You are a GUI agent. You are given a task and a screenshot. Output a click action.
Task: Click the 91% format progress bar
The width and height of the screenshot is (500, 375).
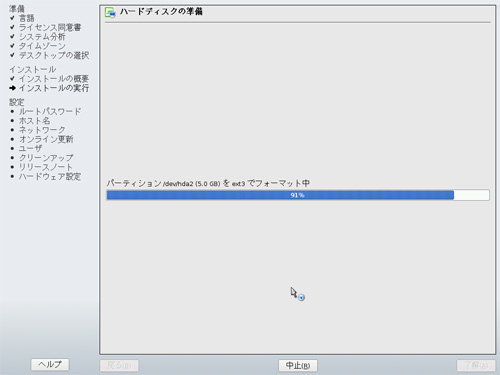click(x=298, y=195)
